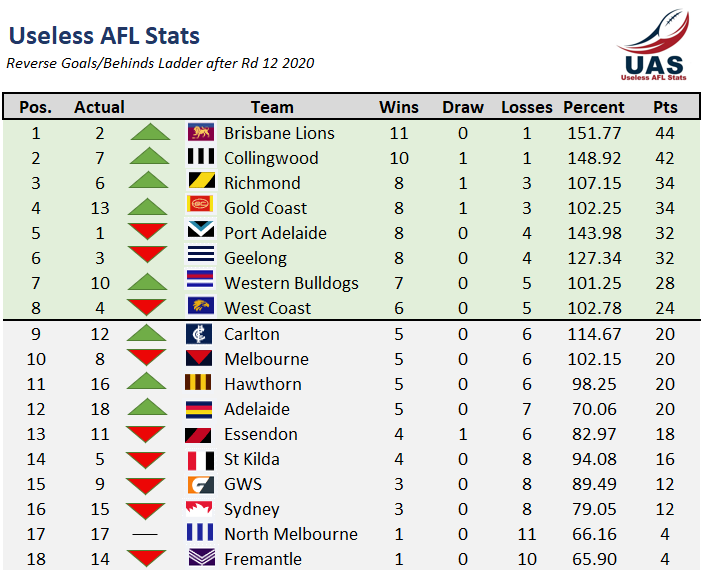
Task: Select the Collingwood team name
Action: [271, 158]
